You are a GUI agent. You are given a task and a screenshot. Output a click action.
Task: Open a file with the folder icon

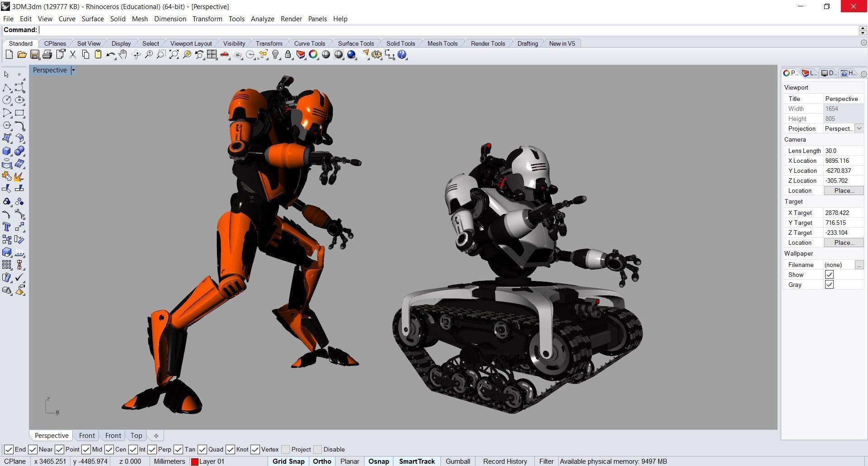[x=22, y=55]
